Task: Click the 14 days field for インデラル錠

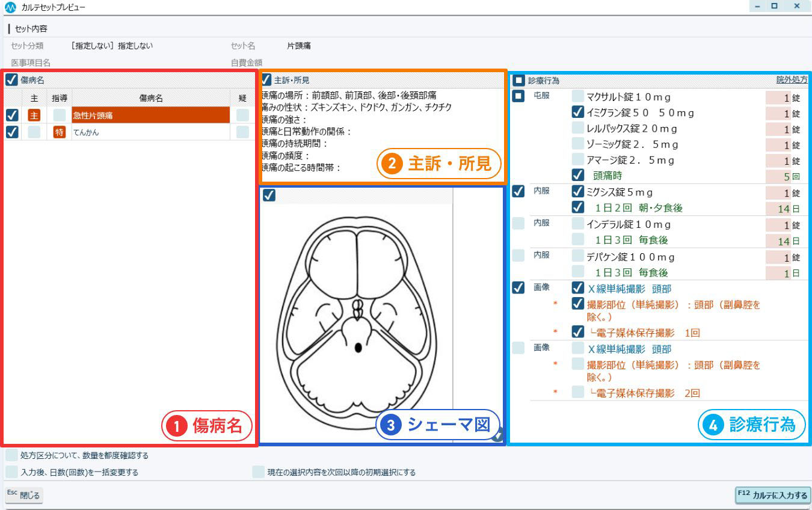Action: tap(778, 241)
